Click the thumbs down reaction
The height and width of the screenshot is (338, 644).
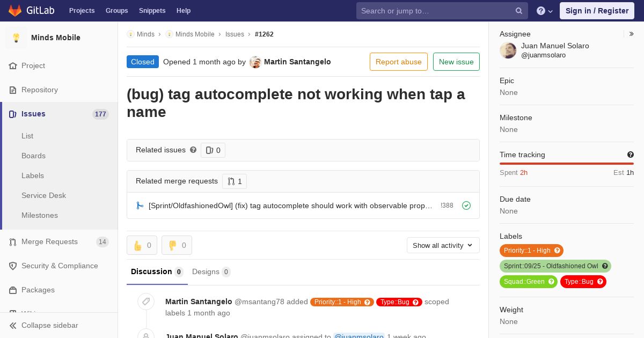coord(177,245)
